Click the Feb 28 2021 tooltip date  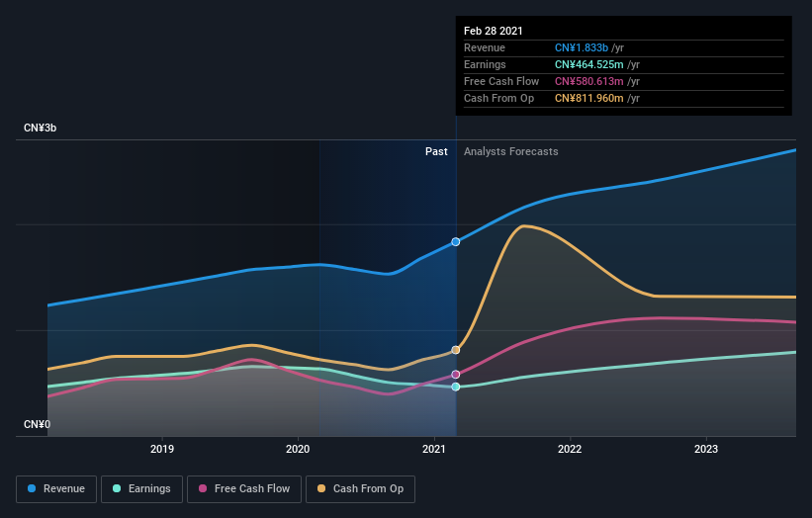pyautogui.click(x=493, y=31)
